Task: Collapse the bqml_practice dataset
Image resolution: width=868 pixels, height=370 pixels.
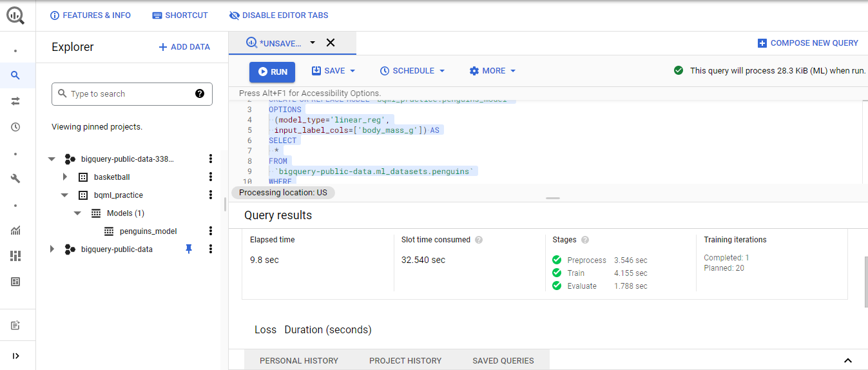Action: 65,195
